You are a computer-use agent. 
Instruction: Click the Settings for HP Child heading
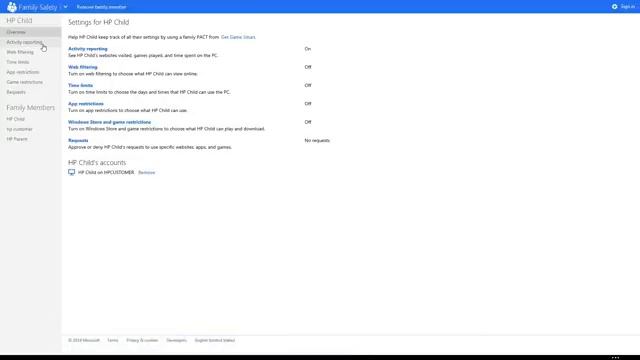98,22
